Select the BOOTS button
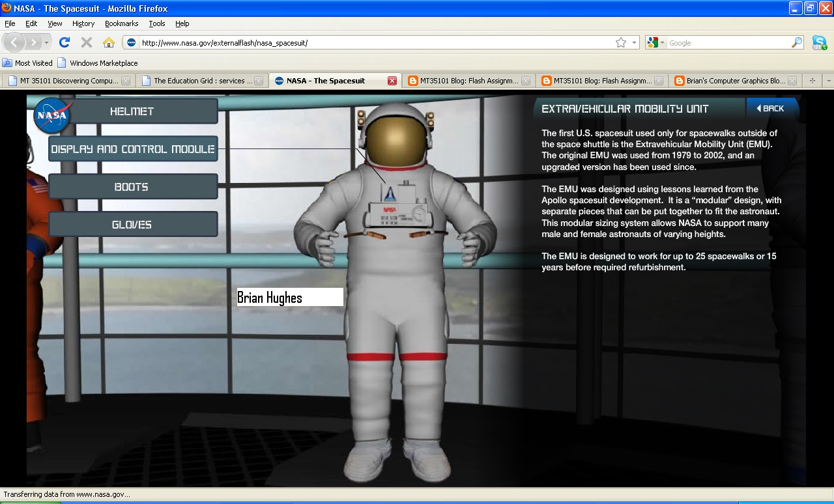 point(132,187)
